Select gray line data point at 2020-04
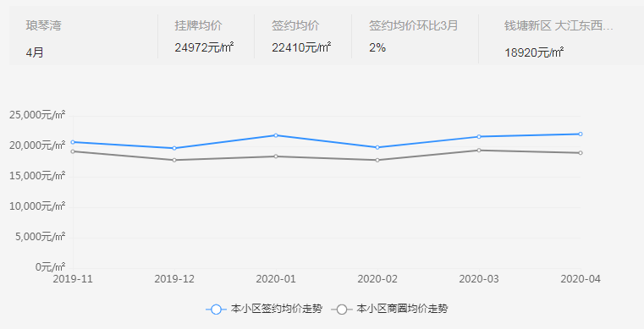The image size is (644, 329). (x=581, y=153)
